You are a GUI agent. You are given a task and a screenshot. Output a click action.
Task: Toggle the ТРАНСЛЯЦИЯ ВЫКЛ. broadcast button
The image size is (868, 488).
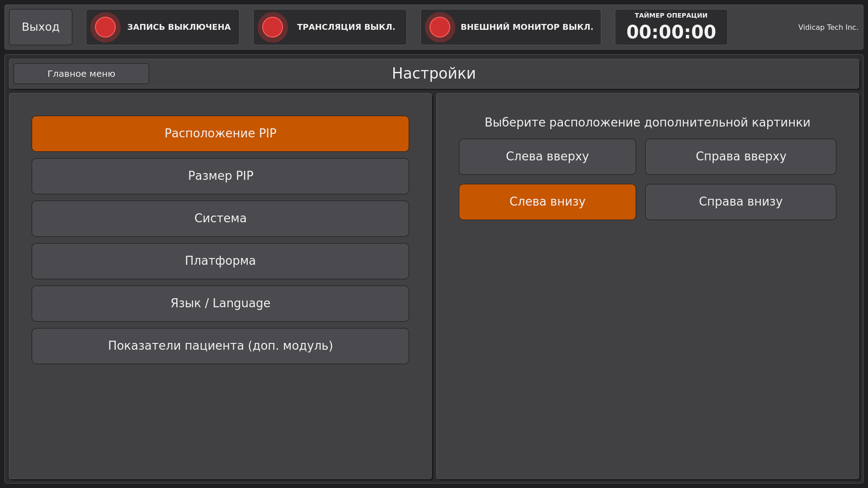point(330,27)
